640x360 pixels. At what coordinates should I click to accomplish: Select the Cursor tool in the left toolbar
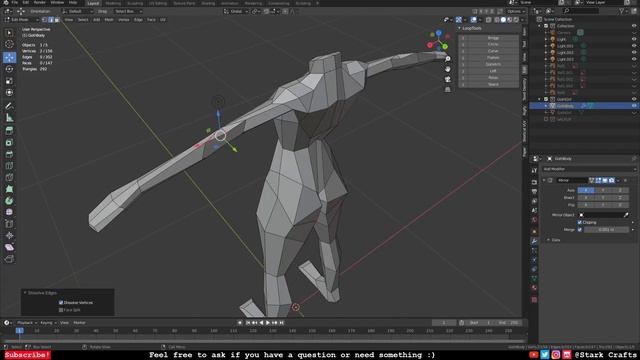pyautogui.click(x=9, y=44)
